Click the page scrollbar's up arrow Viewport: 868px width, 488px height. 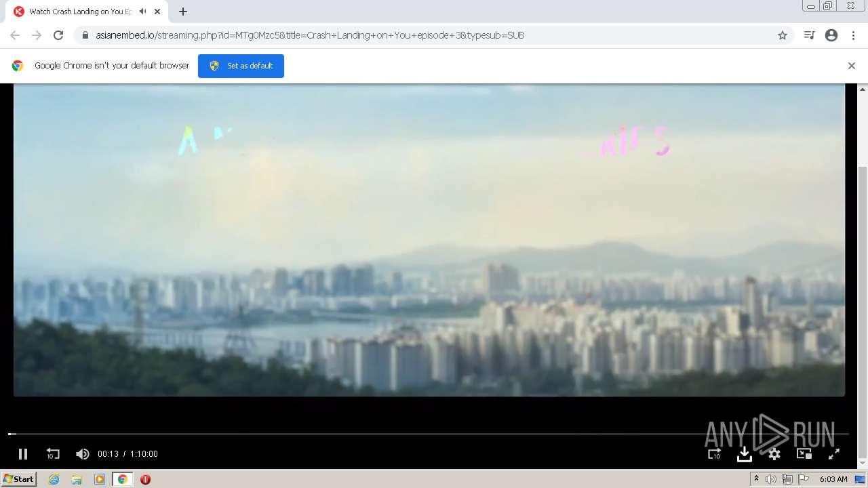point(863,89)
